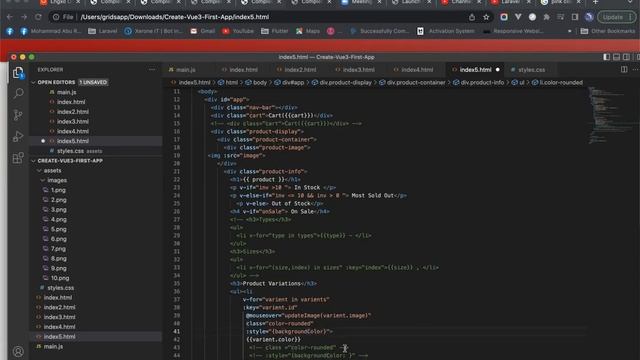Open the Laravel bookmarks folder
640x360 pixels.
(x=103, y=31)
